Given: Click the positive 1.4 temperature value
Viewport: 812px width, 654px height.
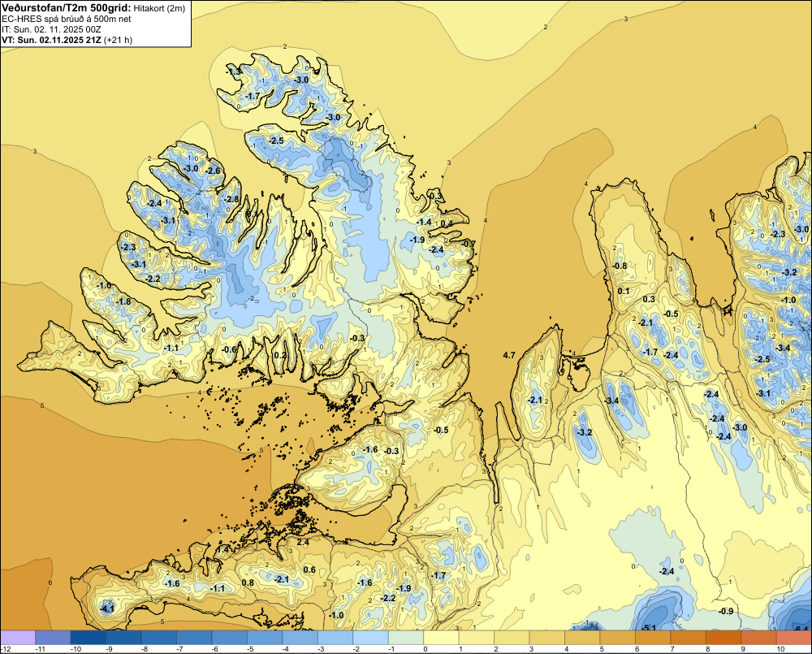Looking at the screenshot, I should click(x=222, y=549).
